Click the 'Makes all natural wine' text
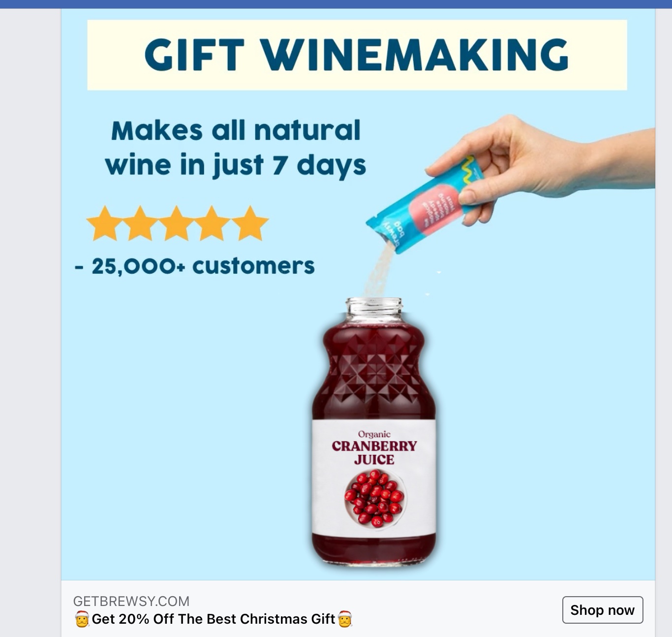Screen dimensions: 672x637 pyautogui.click(x=236, y=148)
